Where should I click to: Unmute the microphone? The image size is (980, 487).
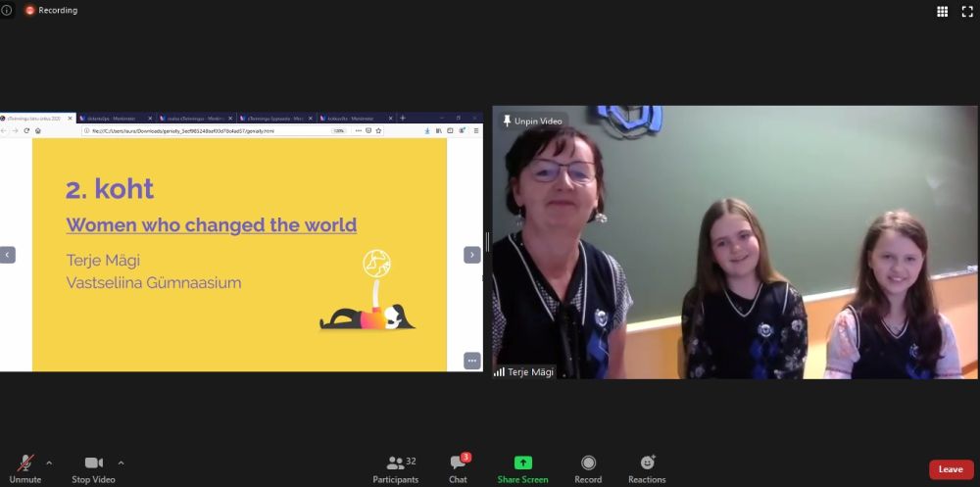tap(24, 464)
